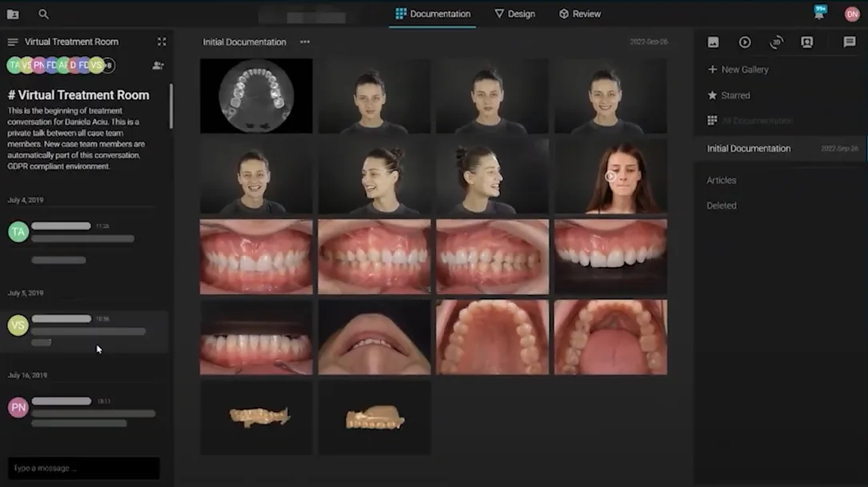Click the Initial Documentation gallery title
The width and height of the screenshot is (868, 487).
[244, 42]
